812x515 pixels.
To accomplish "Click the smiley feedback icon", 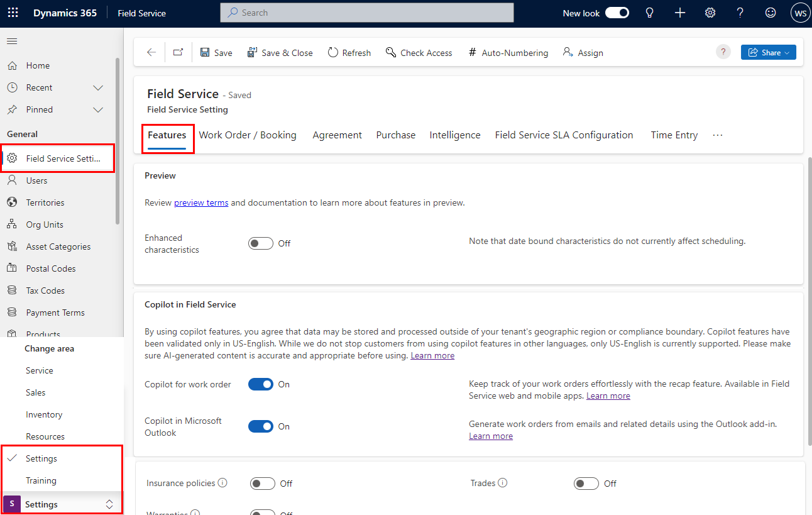I will point(770,13).
